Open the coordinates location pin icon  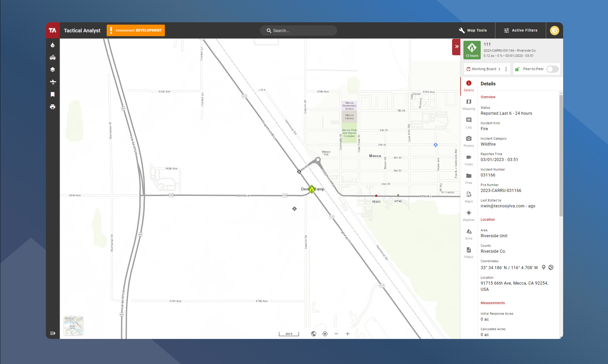(x=544, y=267)
